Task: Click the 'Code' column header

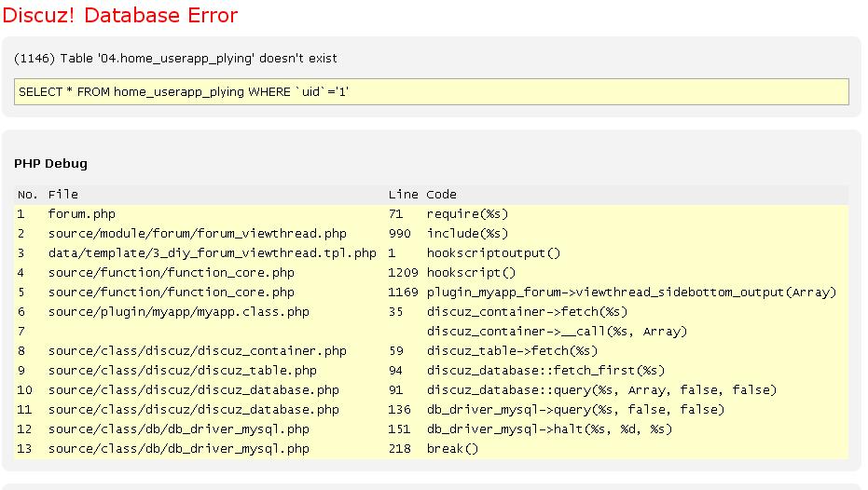Action: click(441, 195)
